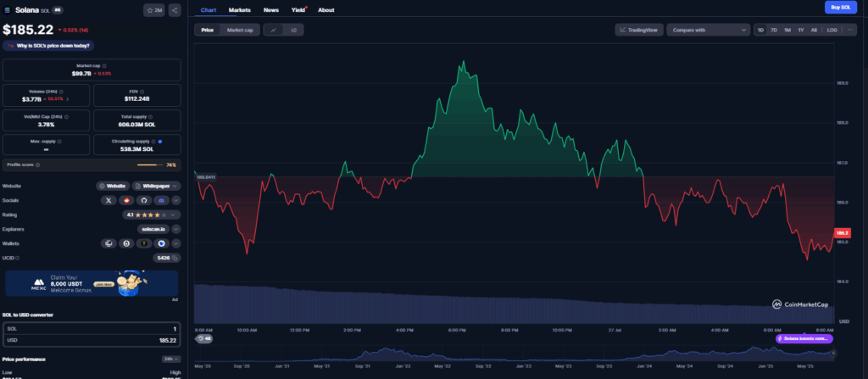Expand more Explorers chevron
Image resolution: width=868 pixels, height=379 pixels.
coord(176,229)
